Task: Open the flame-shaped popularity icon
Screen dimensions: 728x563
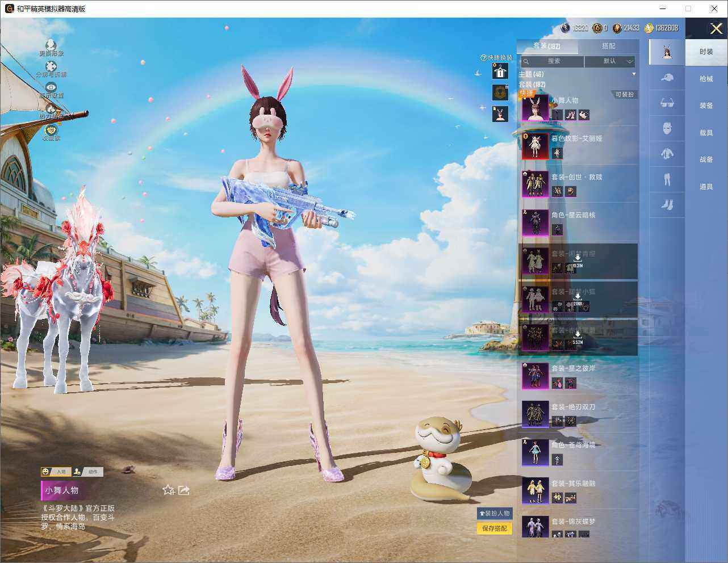Action: pyautogui.click(x=51, y=108)
